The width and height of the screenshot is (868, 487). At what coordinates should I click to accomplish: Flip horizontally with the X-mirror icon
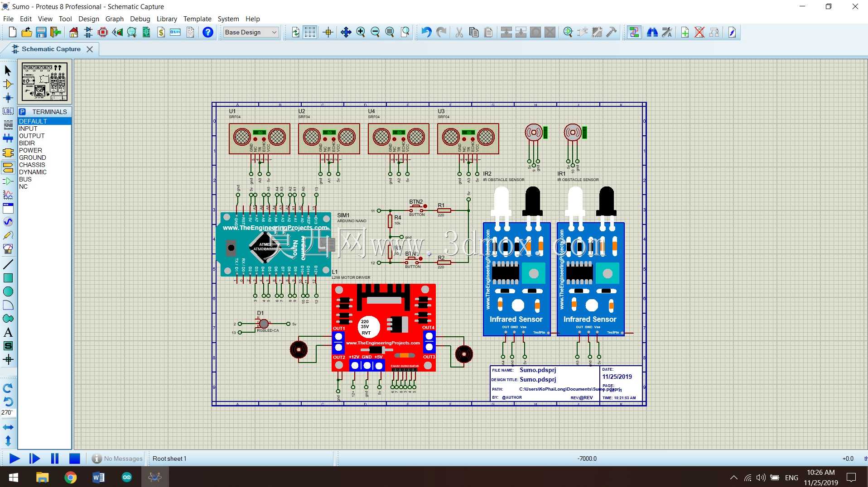tap(8, 427)
